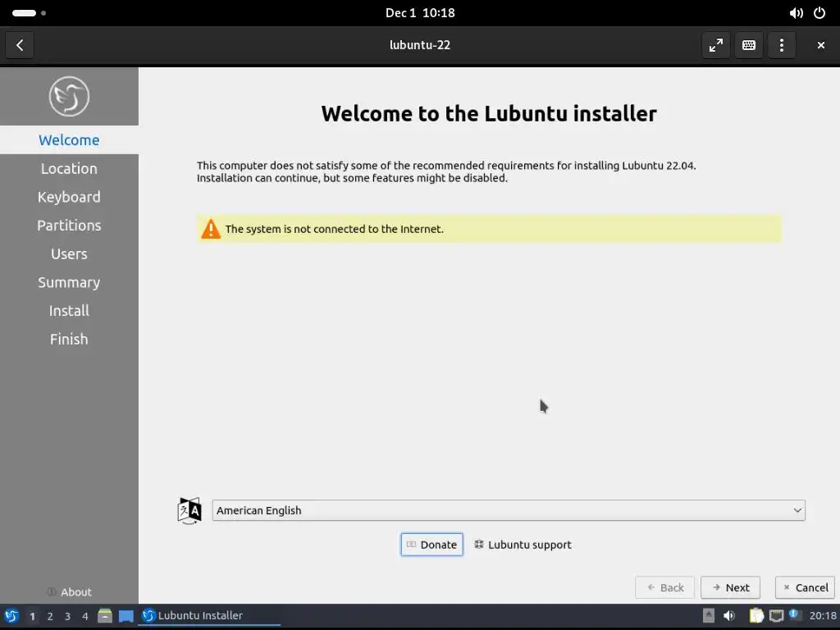Open the clipboard tray icon
Screen dimensions: 840x630
[756, 616]
